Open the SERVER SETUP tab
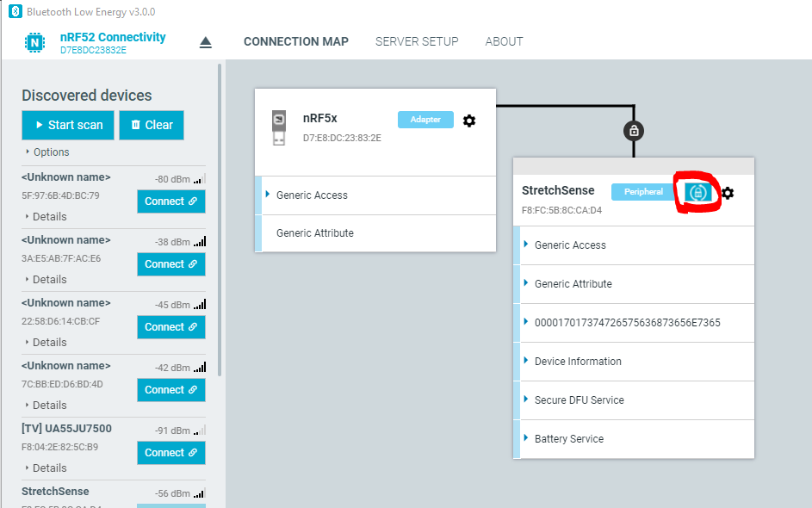Viewport: 812px width, 508px height. pos(417,41)
